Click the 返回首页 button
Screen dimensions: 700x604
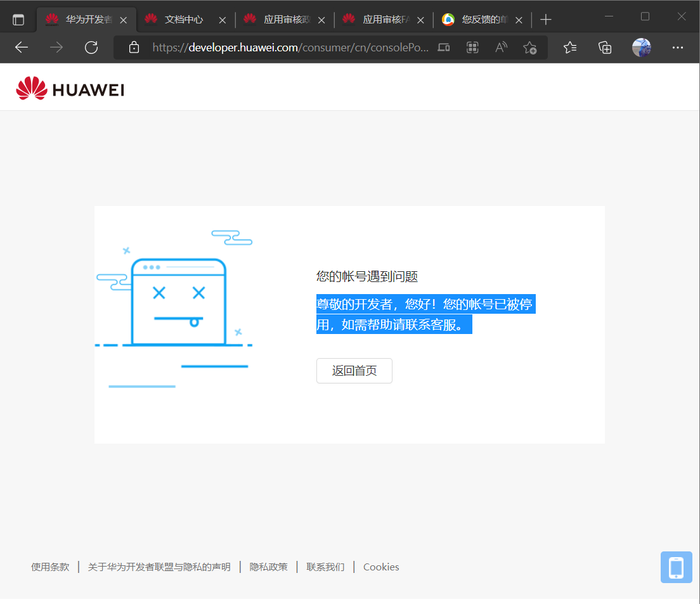coord(354,370)
